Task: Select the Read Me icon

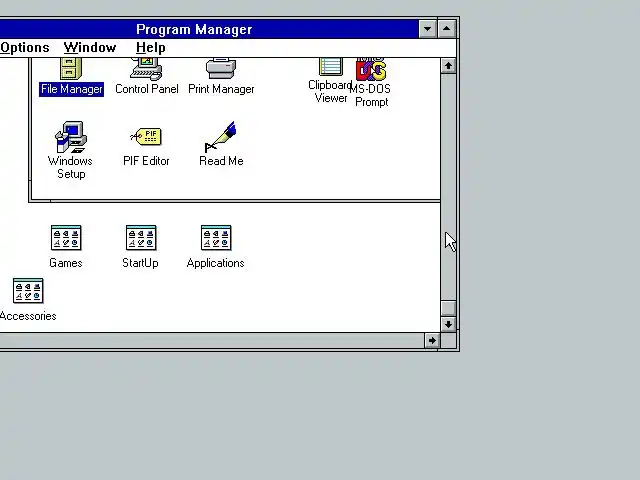Action: [x=221, y=137]
